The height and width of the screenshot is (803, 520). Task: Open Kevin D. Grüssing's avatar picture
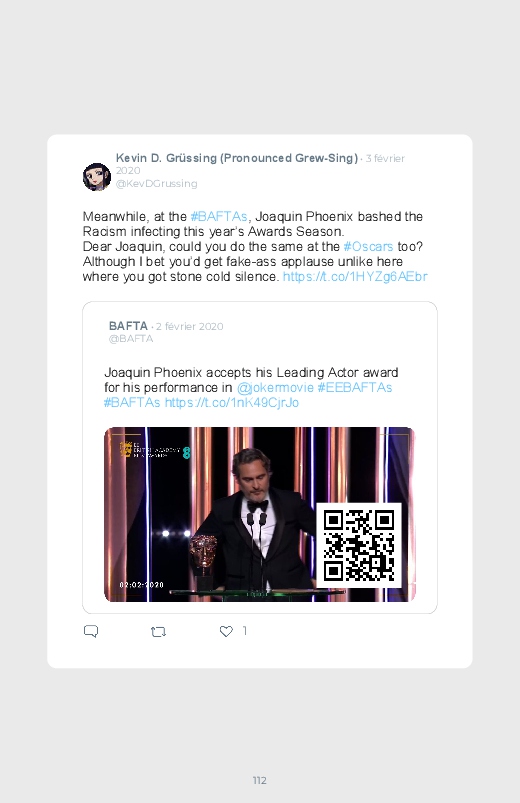click(x=97, y=177)
